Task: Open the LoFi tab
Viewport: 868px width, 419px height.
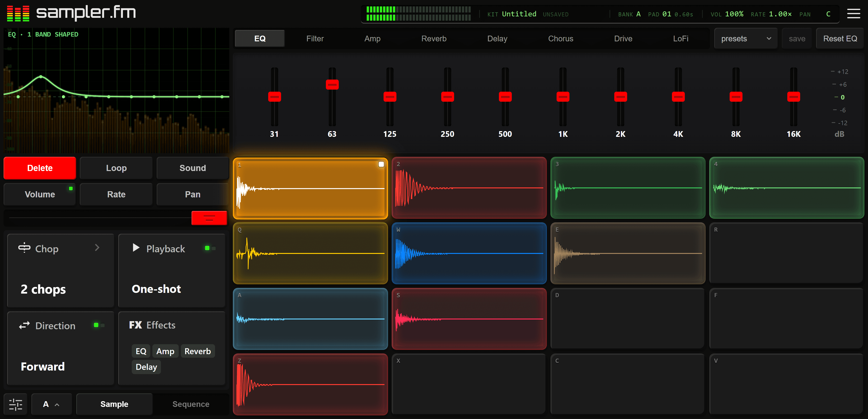Action: 680,39
